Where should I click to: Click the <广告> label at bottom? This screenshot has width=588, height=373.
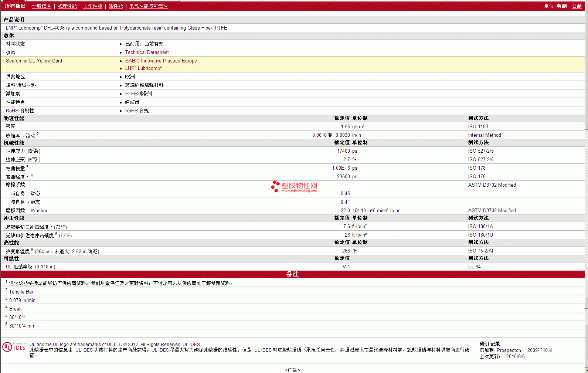tap(293, 370)
